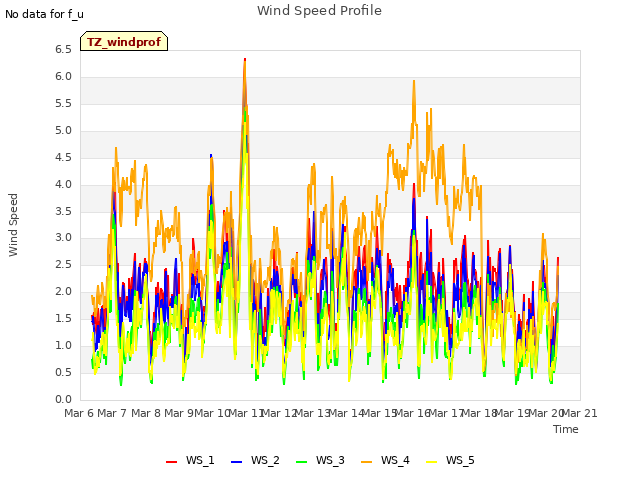The width and height of the screenshot is (640, 480).
Task: Click the 5.5 y-axis tick label
Action: click(63, 104)
